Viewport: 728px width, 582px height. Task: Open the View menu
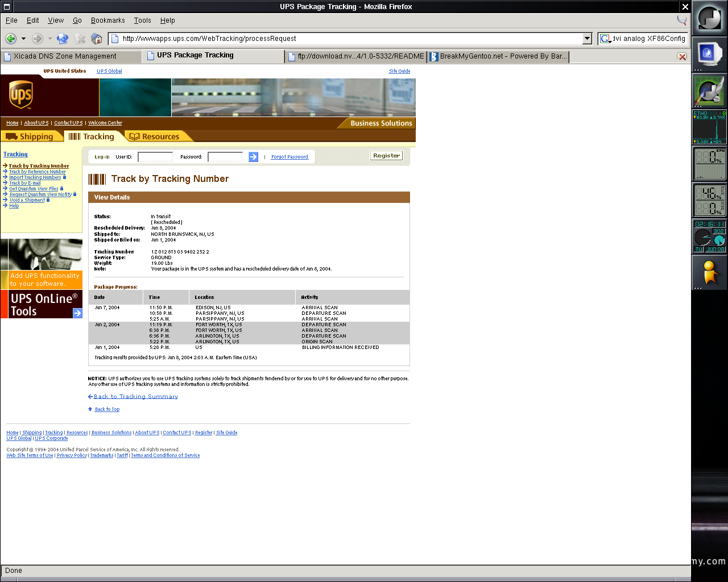[56, 20]
